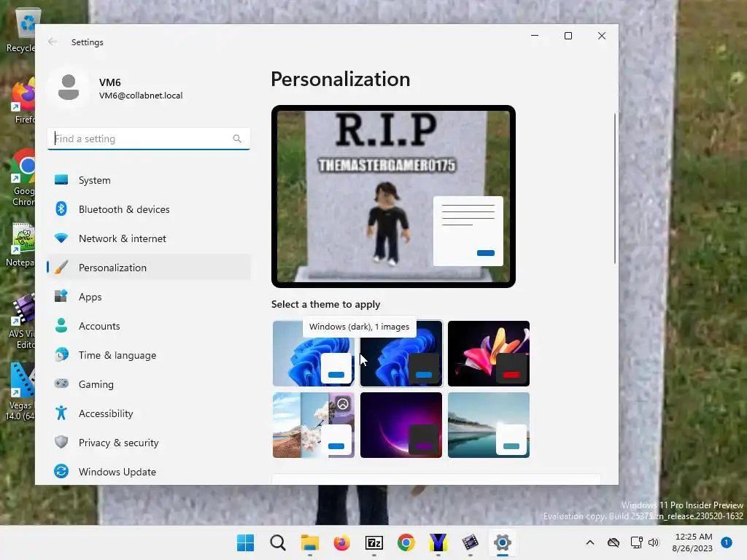
Task: Click the Network wifi icon
Action: click(61, 238)
